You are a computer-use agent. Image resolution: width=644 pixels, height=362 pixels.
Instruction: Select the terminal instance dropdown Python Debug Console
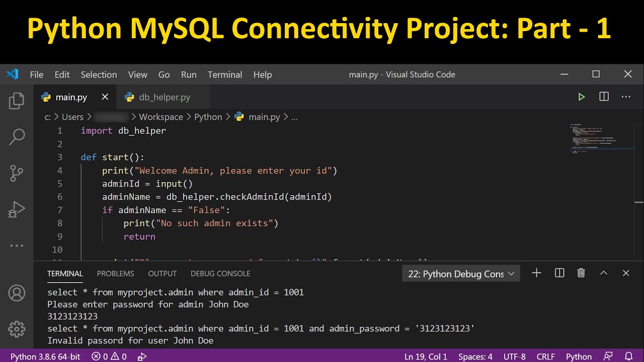[461, 274]
